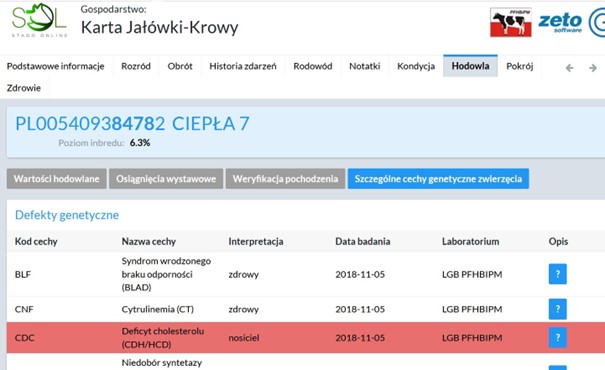Open CNF description question mark button

(558, 309)
